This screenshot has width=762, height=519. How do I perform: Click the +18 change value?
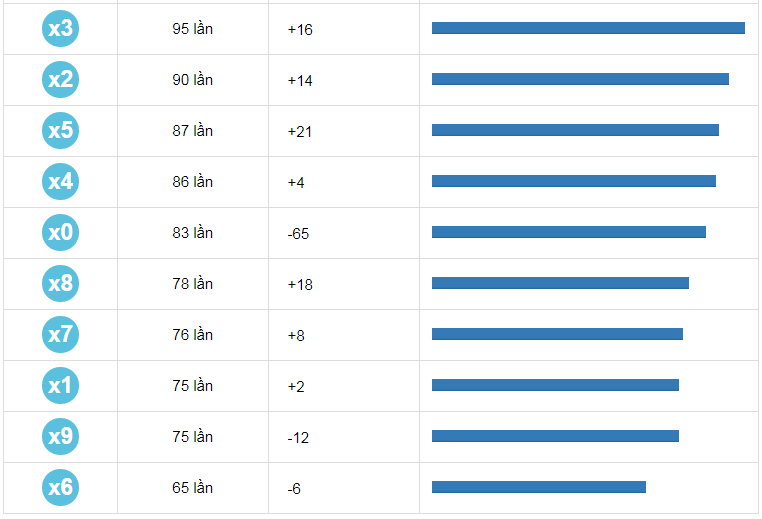(300, 285)
